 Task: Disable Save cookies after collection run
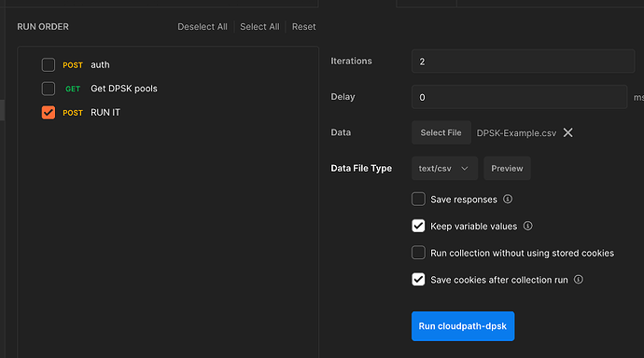418,280
